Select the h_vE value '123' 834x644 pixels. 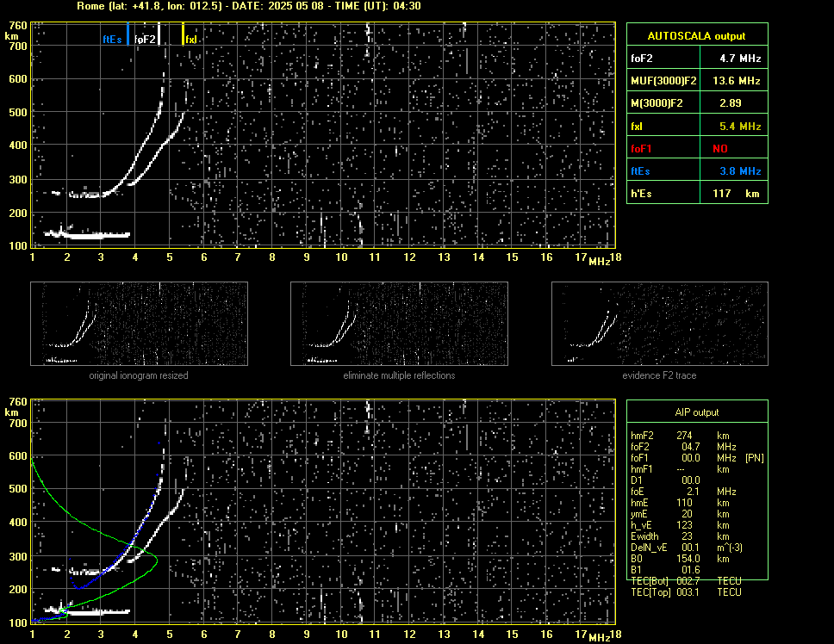click(684, 525)
